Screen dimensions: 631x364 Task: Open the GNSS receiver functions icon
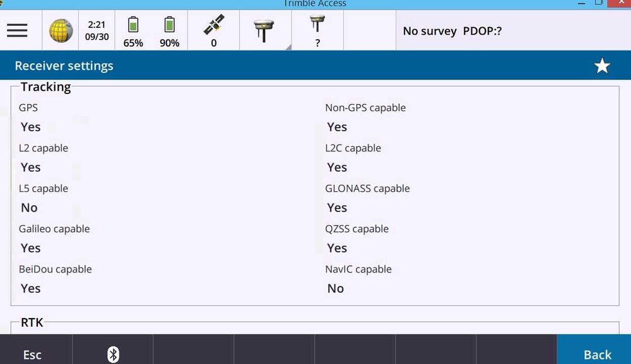pos(264,30)
